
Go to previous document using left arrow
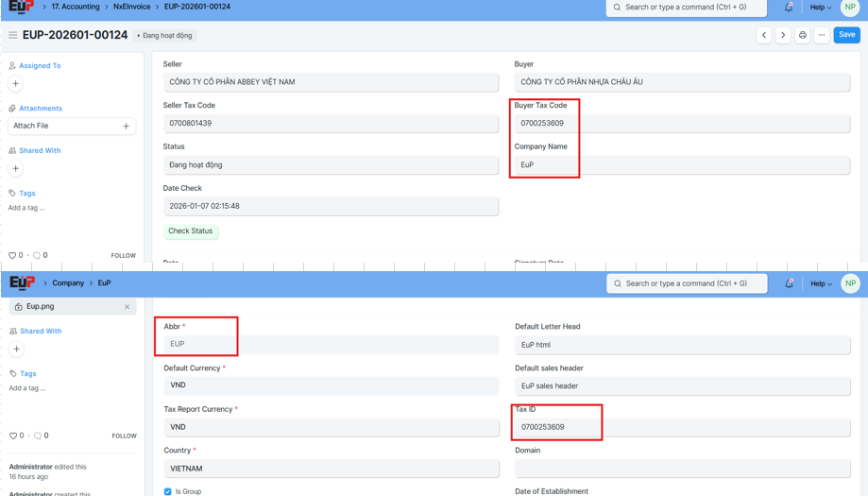click(763, 35)
